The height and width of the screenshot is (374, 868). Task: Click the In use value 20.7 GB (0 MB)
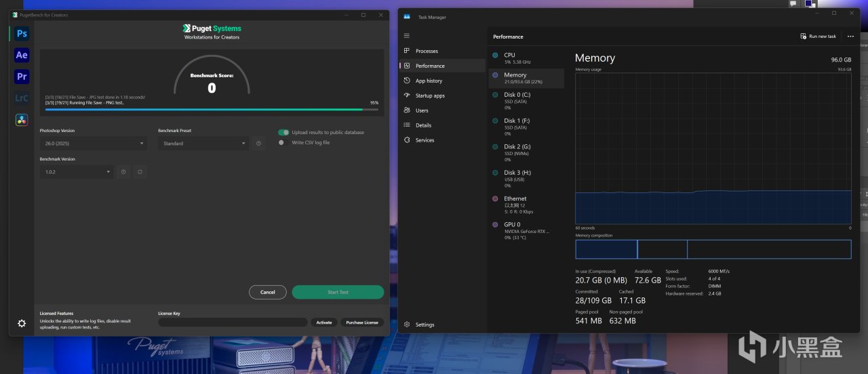(x=601, y=280)
